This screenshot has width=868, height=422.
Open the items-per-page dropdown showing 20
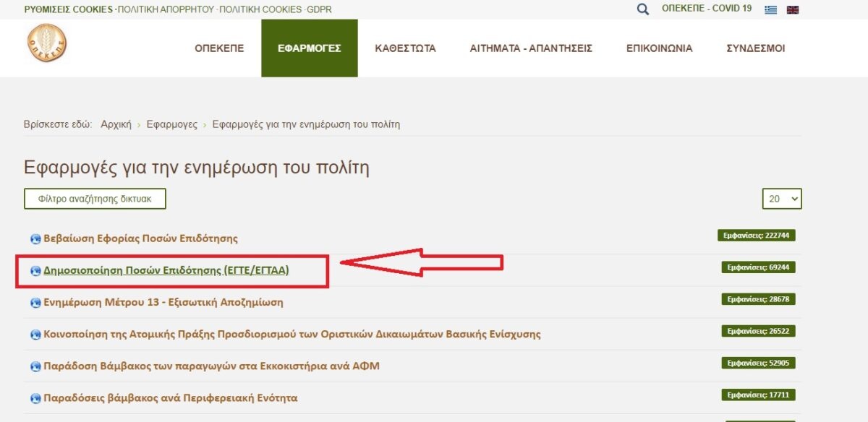782,199
